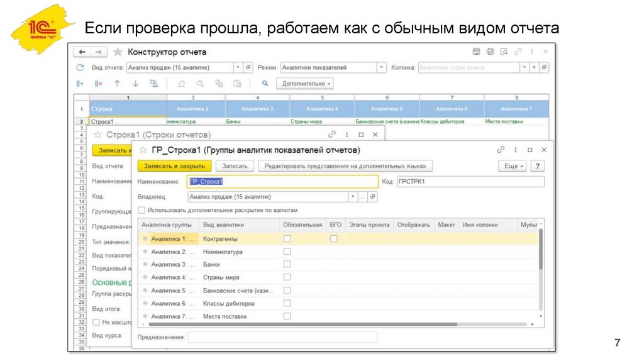Click the Имя колонки column header

(487, 225)
